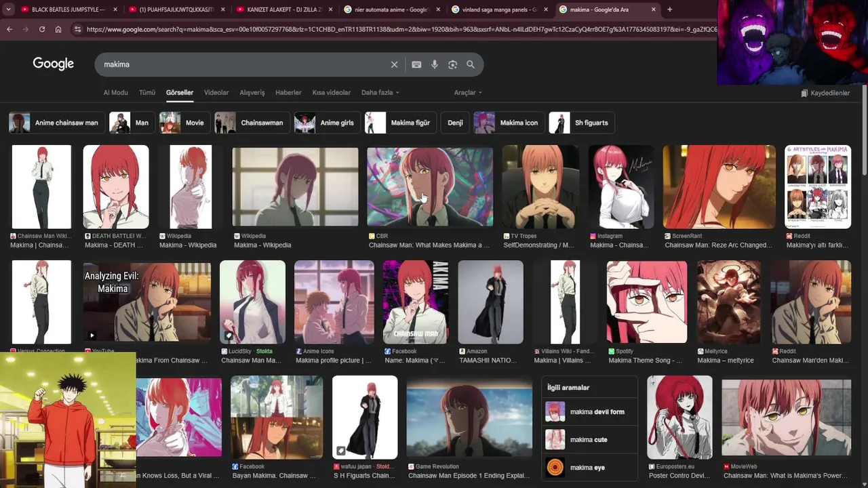Open the ScreenRant Reze Arc thumbnail
The height and width of the screenshot is (488, 868).
(x=719, y=186)
